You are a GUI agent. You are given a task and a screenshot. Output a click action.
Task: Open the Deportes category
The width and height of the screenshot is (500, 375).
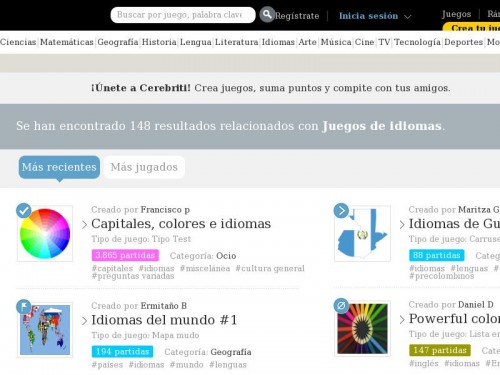click(x=463, y=42)
